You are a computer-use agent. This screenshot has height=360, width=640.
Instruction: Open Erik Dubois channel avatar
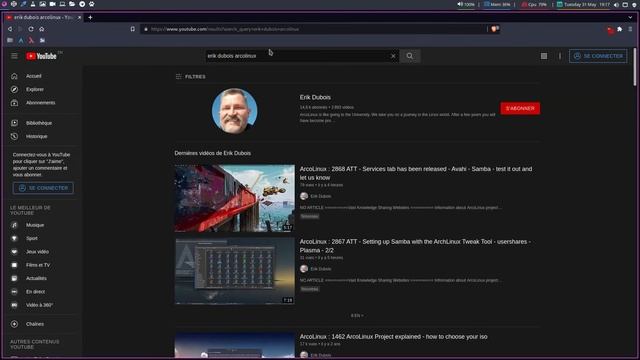point(234,111)
